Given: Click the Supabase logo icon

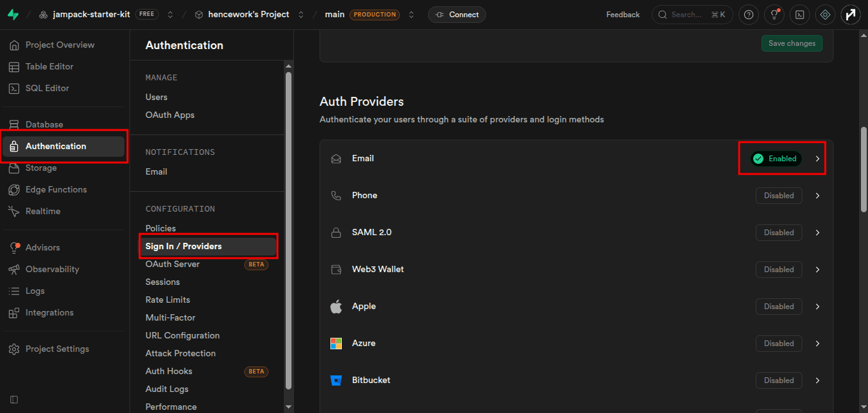Looking at the screenshot, I should point(13,14).
